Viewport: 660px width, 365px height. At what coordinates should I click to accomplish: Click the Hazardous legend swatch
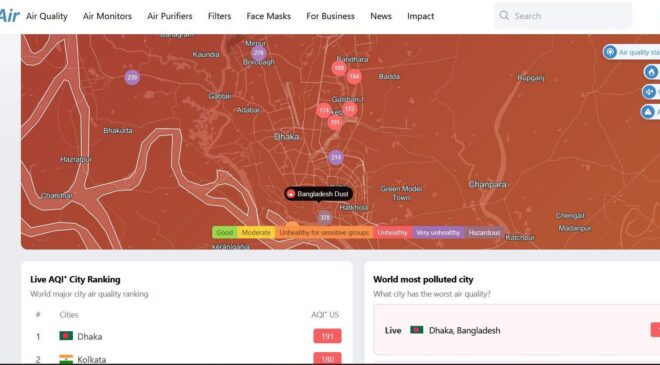point(484,232)
